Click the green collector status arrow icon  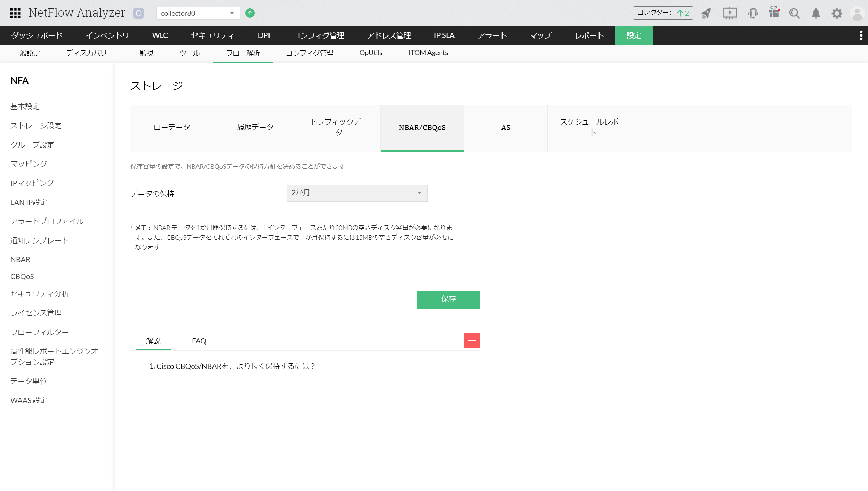(250, 13)
